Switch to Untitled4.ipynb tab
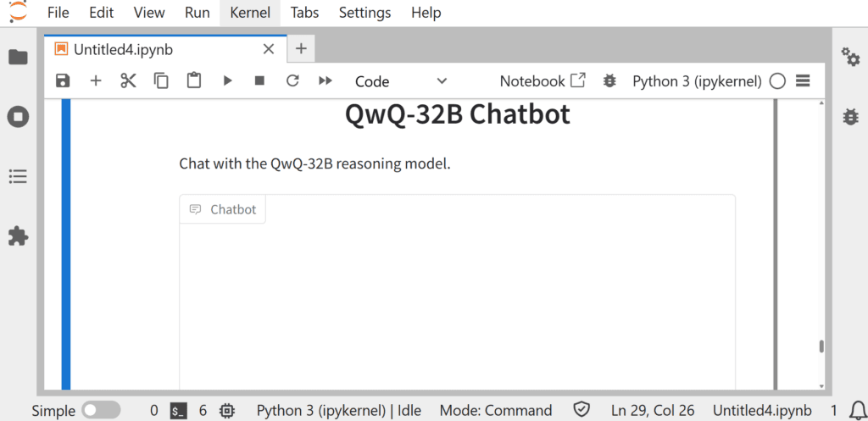868x421 pixels. point(123,49)
